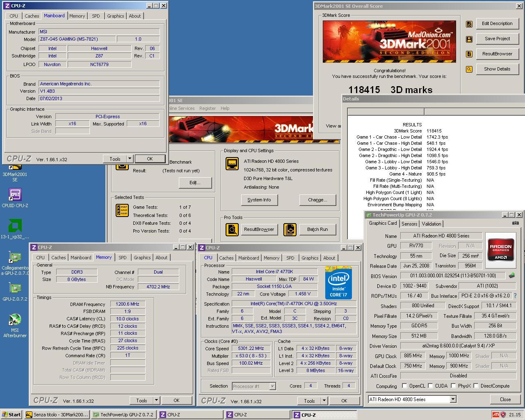Enable the CUDA checkbox in GPU-Z

point(430,386)
